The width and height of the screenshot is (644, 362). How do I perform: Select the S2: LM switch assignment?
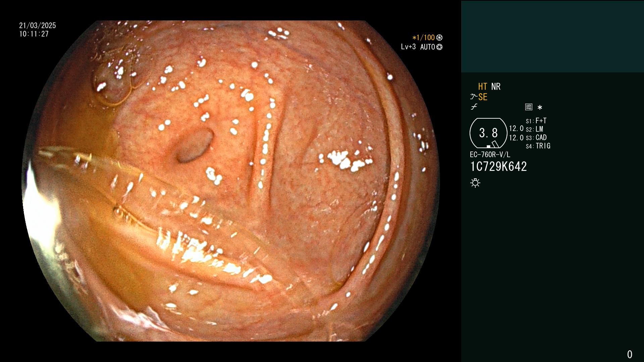(x=534, y=129)
